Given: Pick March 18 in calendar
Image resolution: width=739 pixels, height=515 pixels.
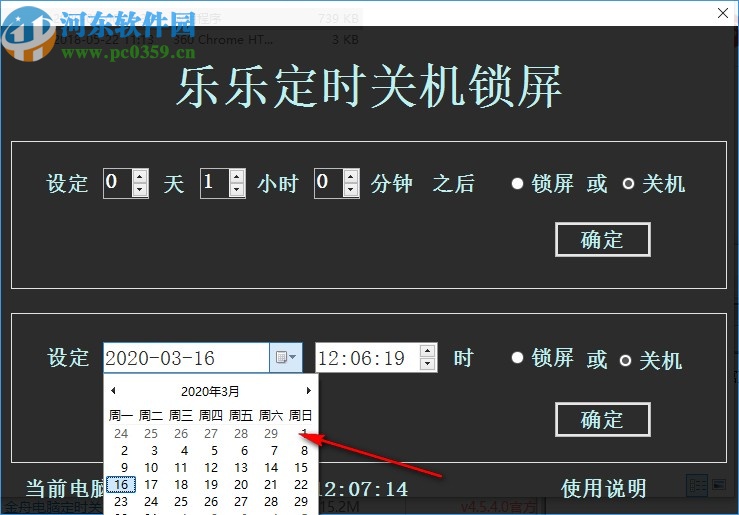Looking at the screenshot, I should pyautogui.click(x=181, y=484).
